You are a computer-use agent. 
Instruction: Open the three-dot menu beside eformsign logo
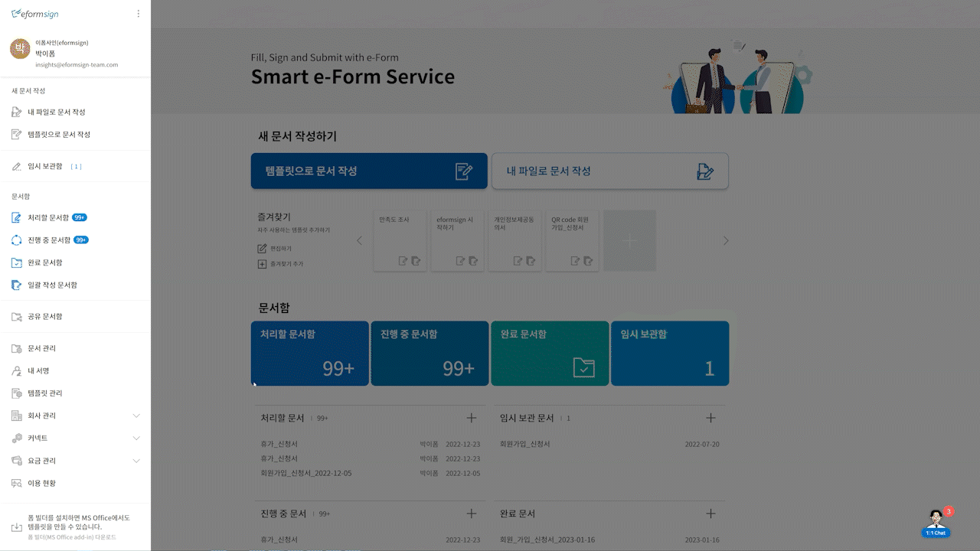[138, 14]
